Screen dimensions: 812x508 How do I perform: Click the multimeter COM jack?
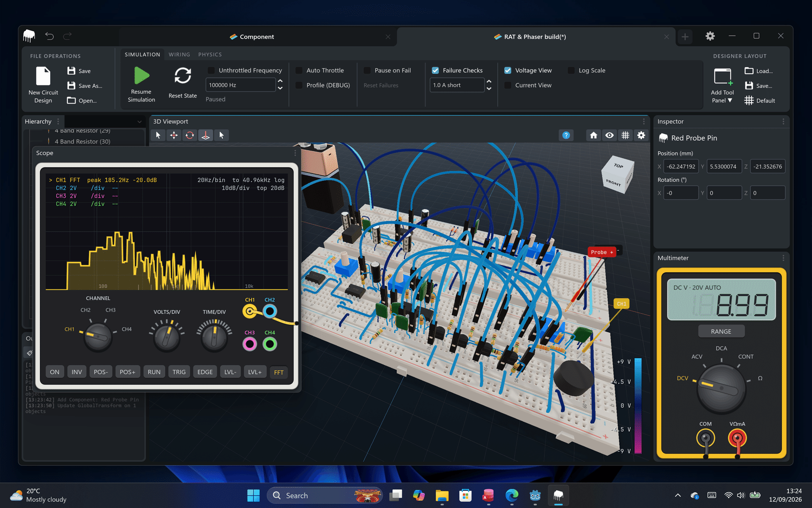[x=705, y=438]
